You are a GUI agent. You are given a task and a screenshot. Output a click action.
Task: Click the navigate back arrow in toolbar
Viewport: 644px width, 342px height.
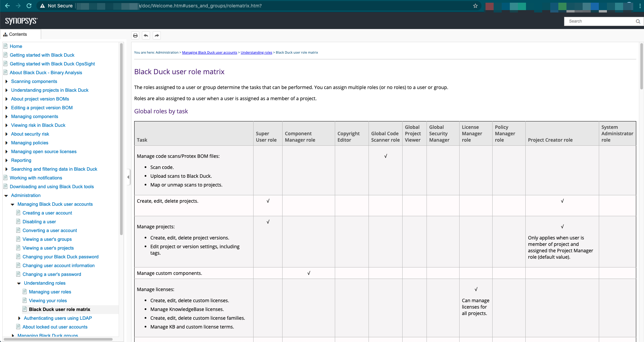click(x=146, y=35)
